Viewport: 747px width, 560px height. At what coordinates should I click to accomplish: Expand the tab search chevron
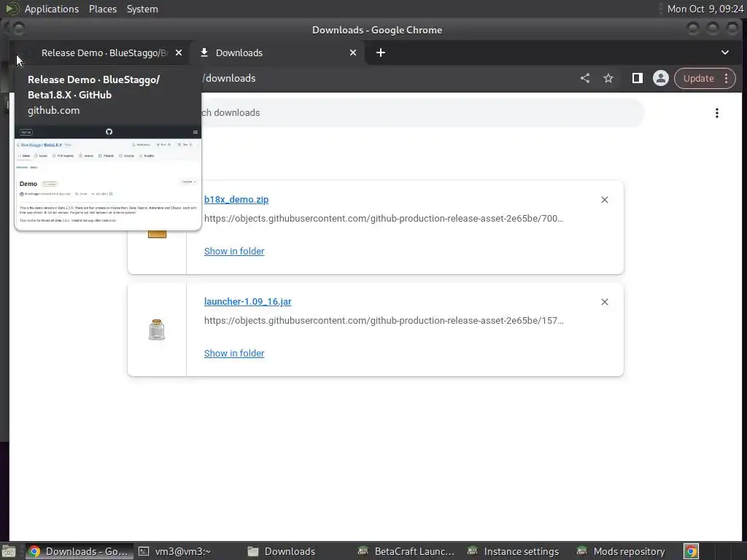[724, 52]
